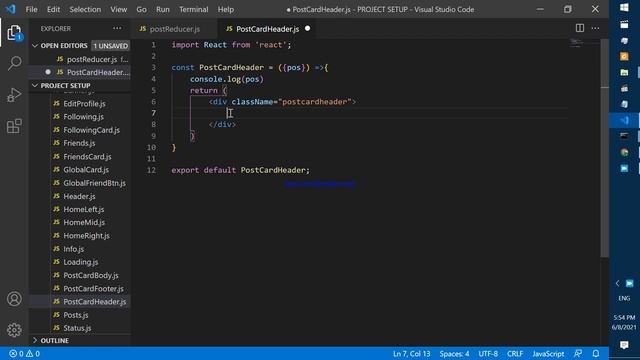This screenshot has height=360, width=640.
Task: Open editor More Actions ellipsis
Action: pos(596,28)
